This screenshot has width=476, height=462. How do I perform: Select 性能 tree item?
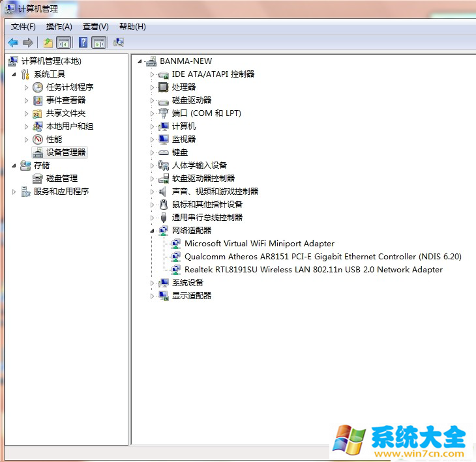click(54, 139)
